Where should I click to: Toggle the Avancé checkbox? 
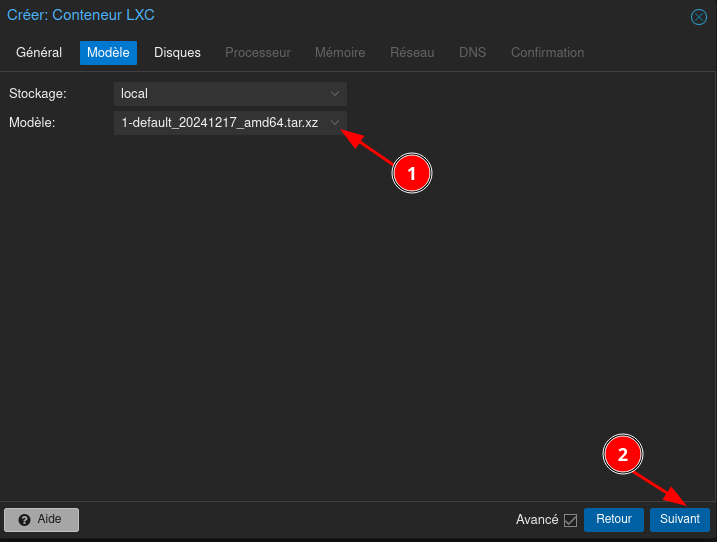tap(571, 520)
